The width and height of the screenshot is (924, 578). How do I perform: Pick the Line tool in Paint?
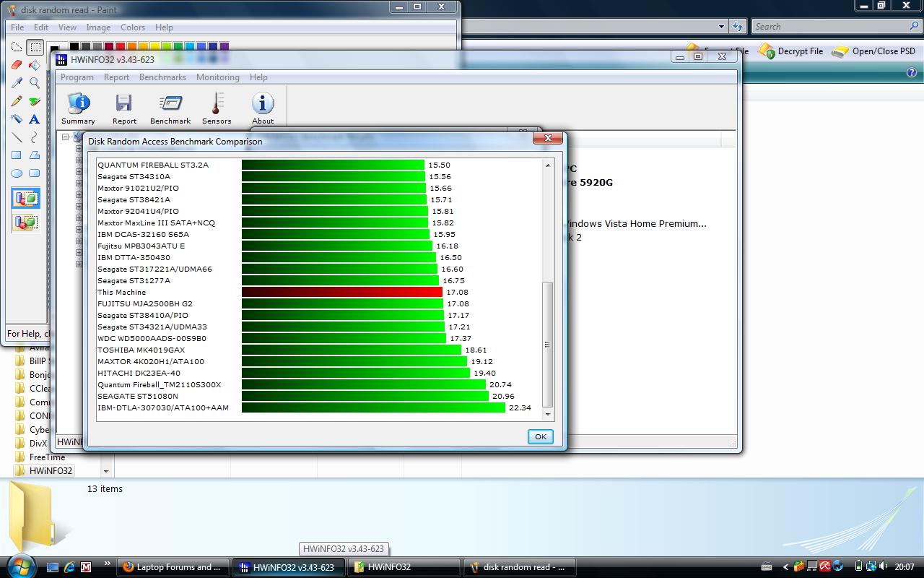pyautogui.click(x=17, y=137)
